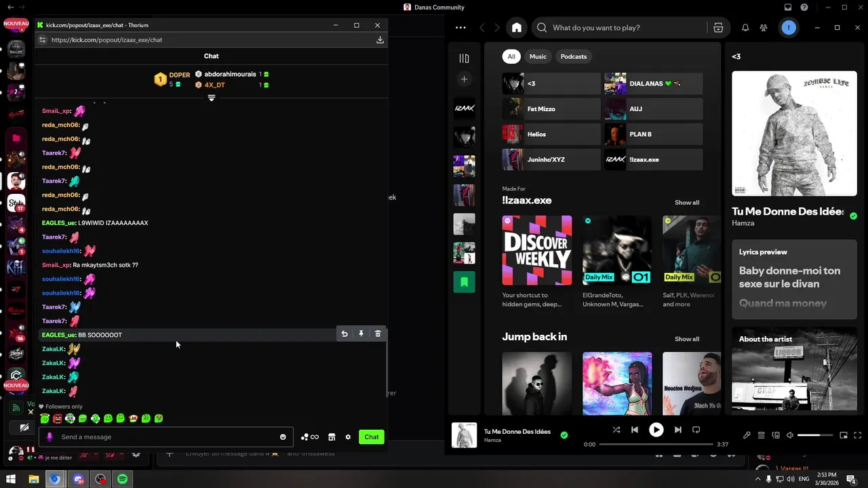Enter Spotify full screen mode

[x=858, y=435]
